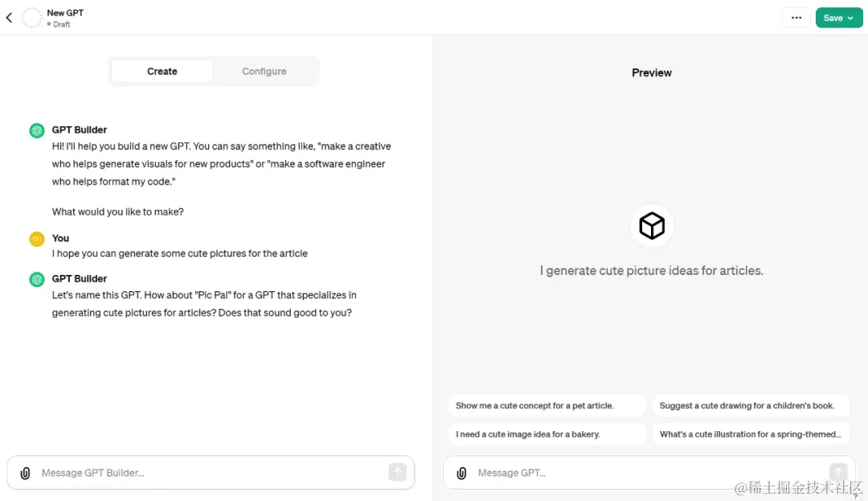Click the first GPT Builder avatar icon
868x501 pixels.
37,130
